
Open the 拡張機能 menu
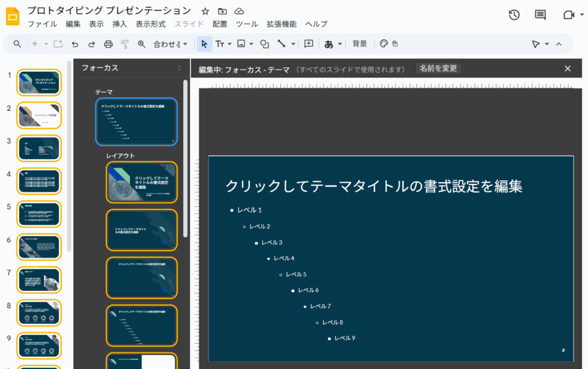[281, 24]
